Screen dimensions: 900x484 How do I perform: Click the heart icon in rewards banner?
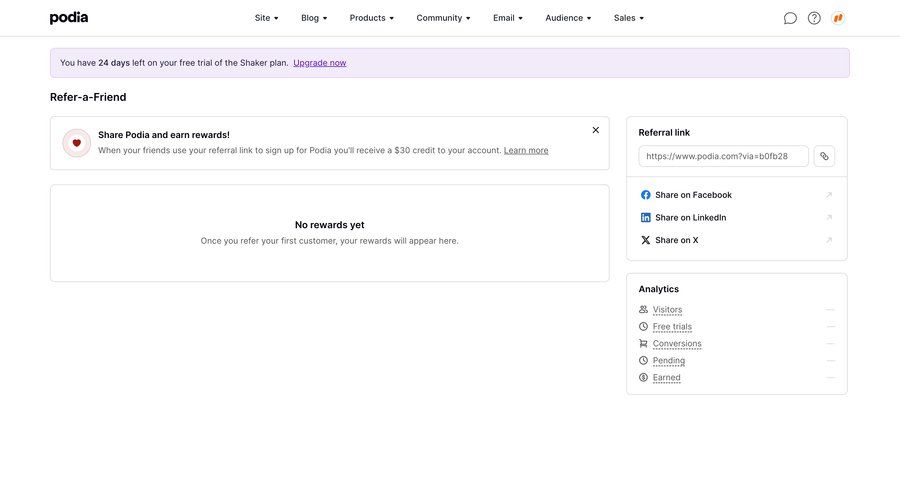pyautogui.click(x=76, y=143)
